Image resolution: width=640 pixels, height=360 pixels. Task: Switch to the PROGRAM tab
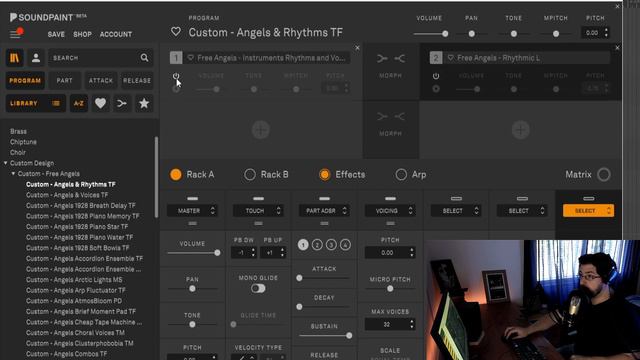[x=25, y=80]
